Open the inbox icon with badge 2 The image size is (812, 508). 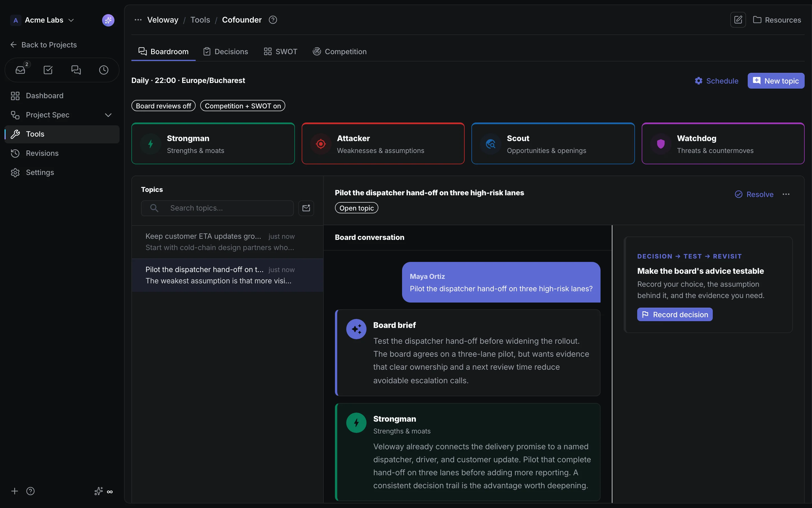(21, 70)
